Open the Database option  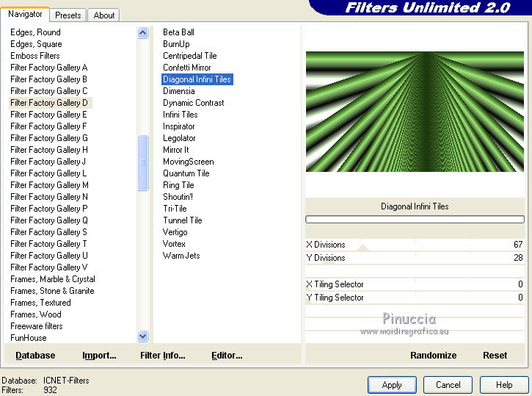tap(35, 356)
